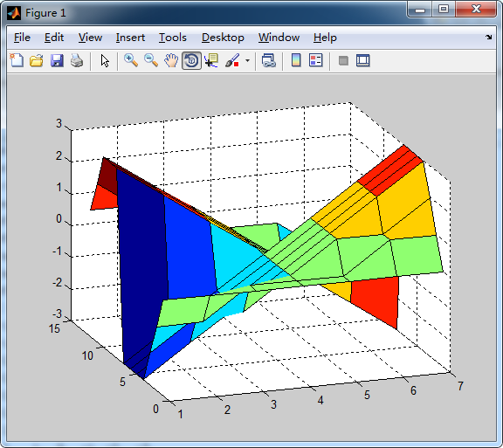This screenshot has width=503, height=448.
Task: Activate the Zoom Out magnifier tool
Action: point(151,60)
